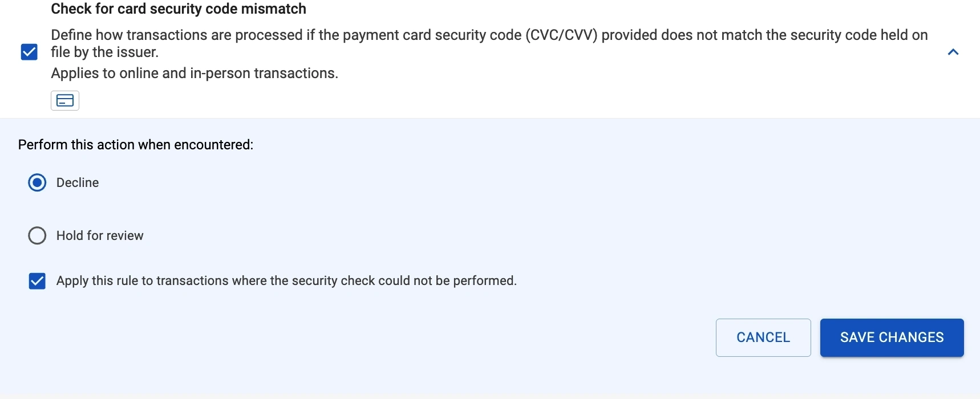Untick the apply-rule-when-check-not-performed checkbox

coord(37,281)
